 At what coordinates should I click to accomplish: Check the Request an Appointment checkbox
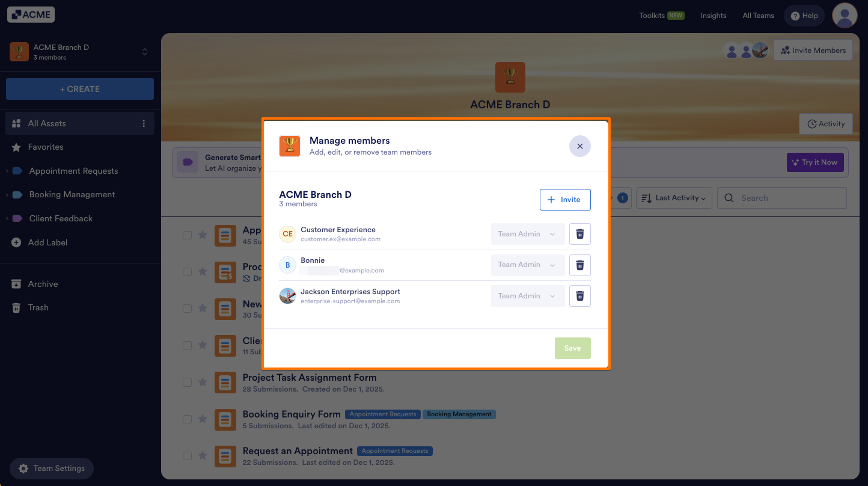[x=188, y=456]
